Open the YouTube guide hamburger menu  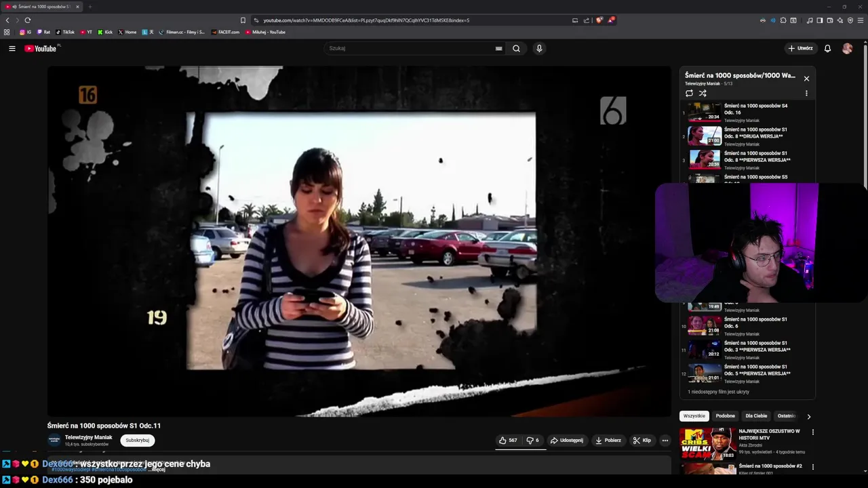coord(12,48)
